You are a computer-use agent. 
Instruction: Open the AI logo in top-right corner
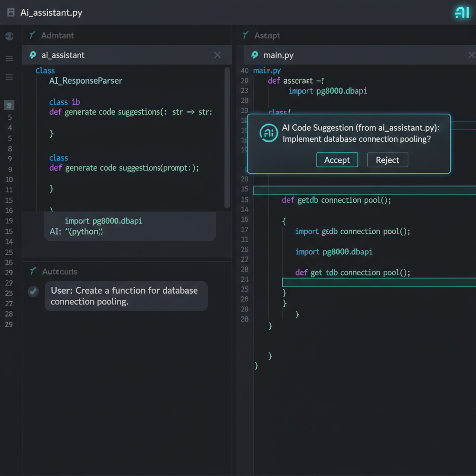(x=462, y=13)
